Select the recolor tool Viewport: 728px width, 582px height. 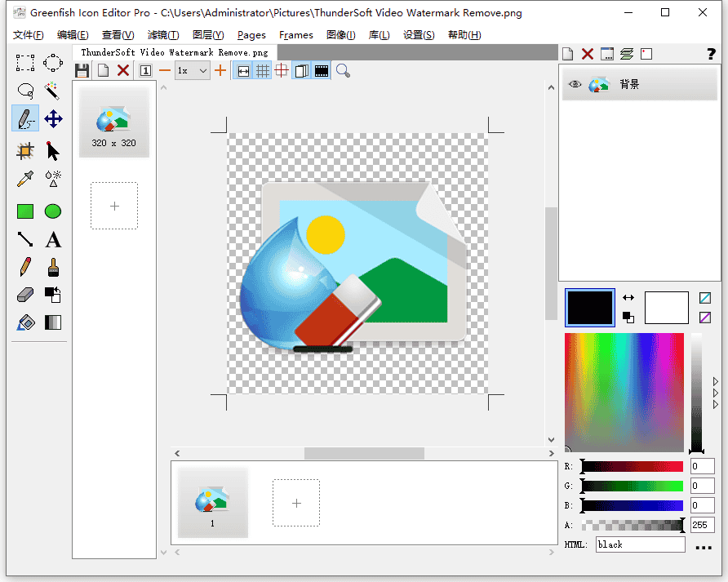click(53, 295)
